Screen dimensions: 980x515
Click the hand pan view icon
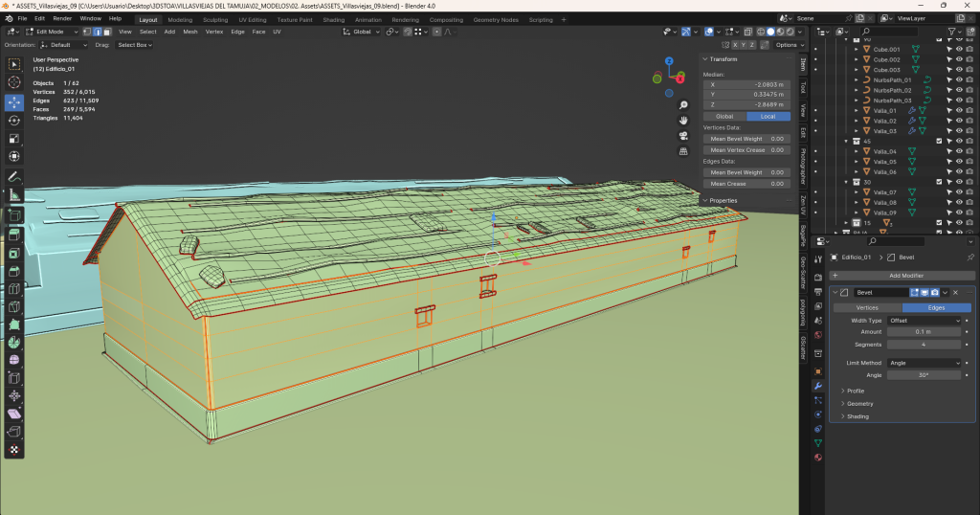coord(683,121)
